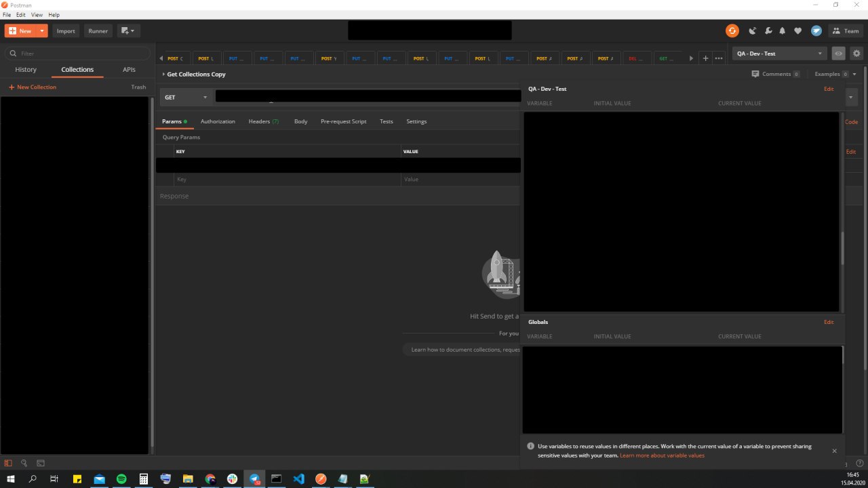Open the Trash link
Viewport: 868px width, 488px height.
(x=138, y=87)
